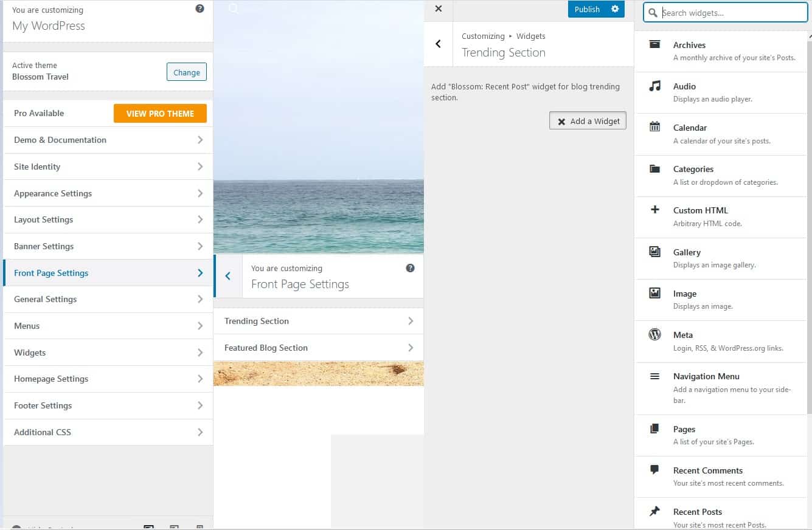Select the Gallery widget icon
This screenshot has height=530, width=812.
(x=654, y=251)
